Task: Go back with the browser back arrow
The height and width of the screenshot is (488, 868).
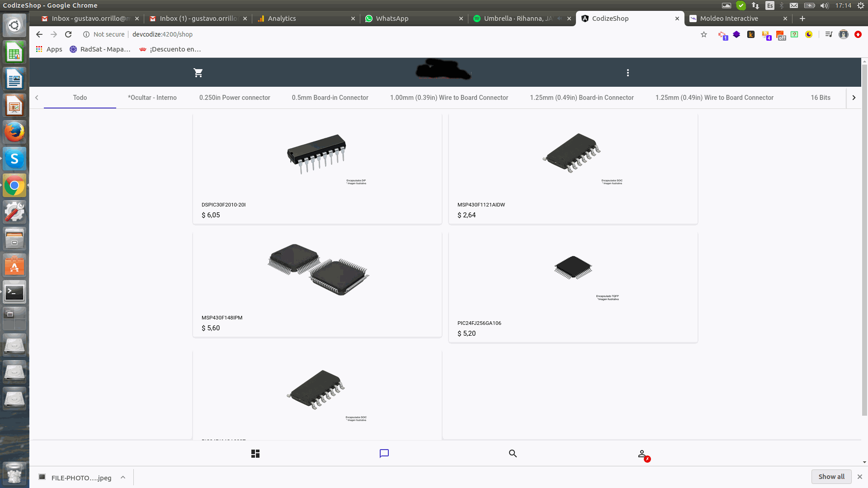Action: (39, 34)
